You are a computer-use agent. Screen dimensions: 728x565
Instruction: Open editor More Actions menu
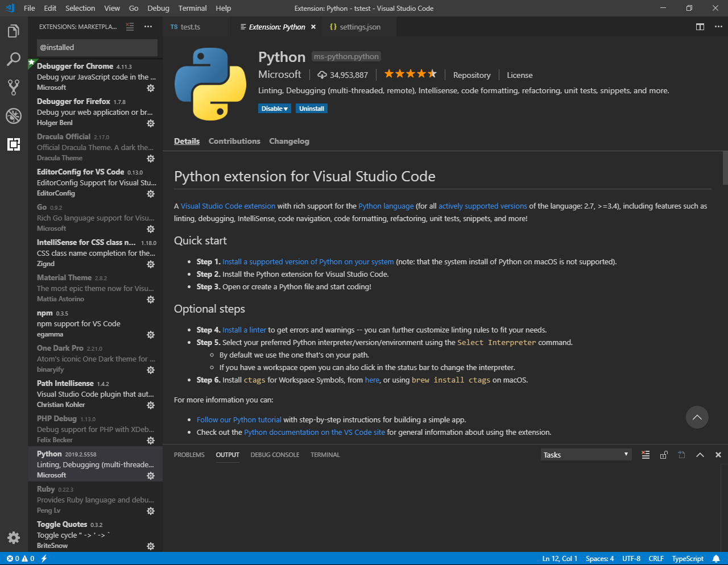(718, 27)
